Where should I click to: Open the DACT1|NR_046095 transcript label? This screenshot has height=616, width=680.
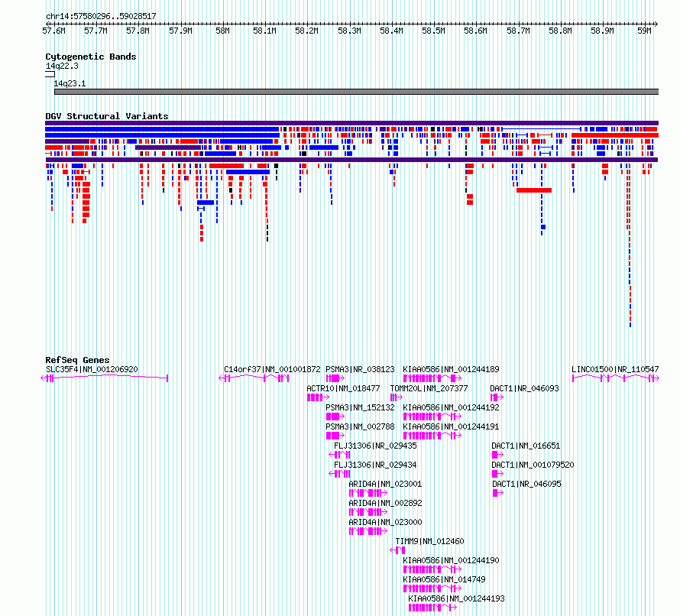[526, 484]
